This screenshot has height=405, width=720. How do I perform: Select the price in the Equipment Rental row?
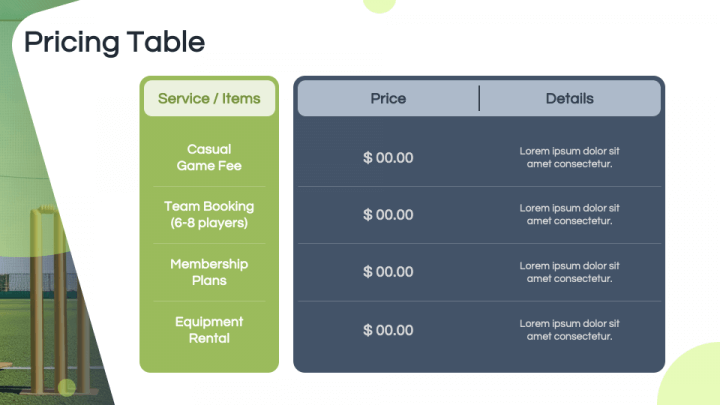tap(388, 330)
